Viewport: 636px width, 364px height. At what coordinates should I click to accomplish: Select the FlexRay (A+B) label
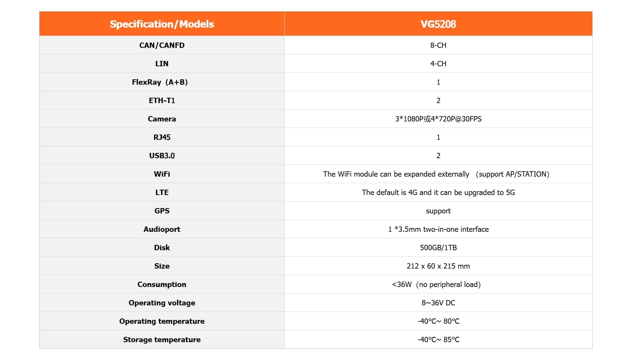tap(160, 82)
